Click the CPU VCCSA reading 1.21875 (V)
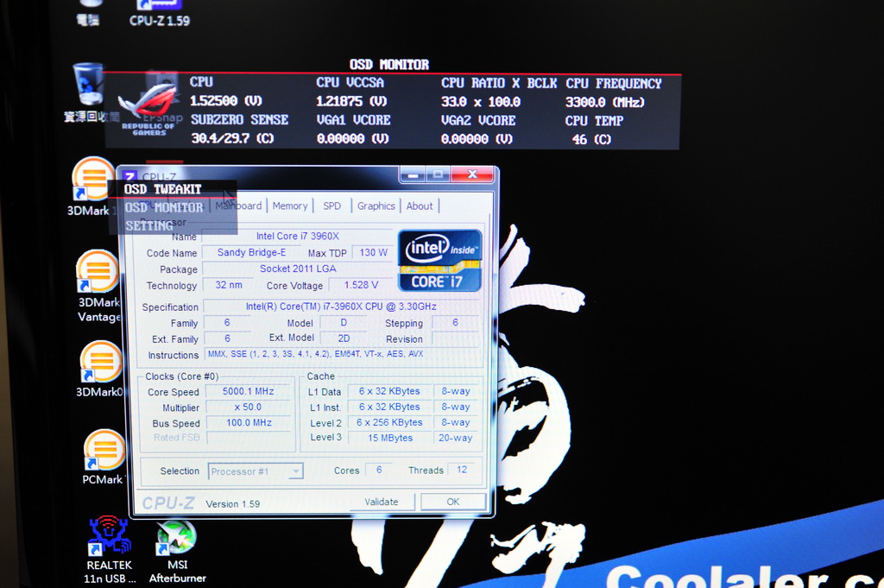 tap(352, 102)
